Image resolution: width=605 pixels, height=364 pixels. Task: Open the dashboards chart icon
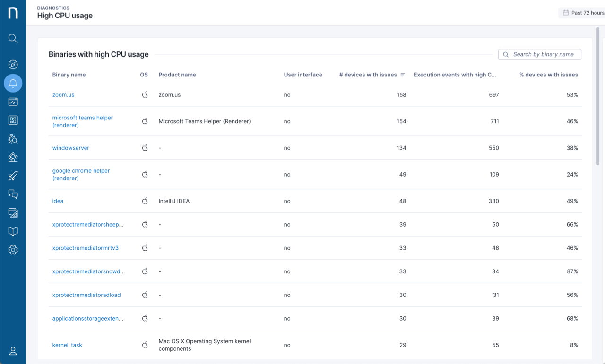point(13,102)
